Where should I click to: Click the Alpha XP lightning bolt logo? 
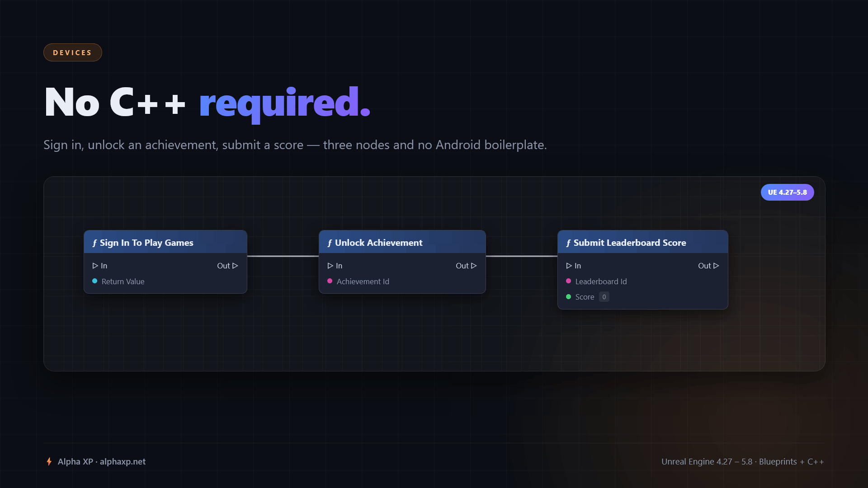coord(49,461)
